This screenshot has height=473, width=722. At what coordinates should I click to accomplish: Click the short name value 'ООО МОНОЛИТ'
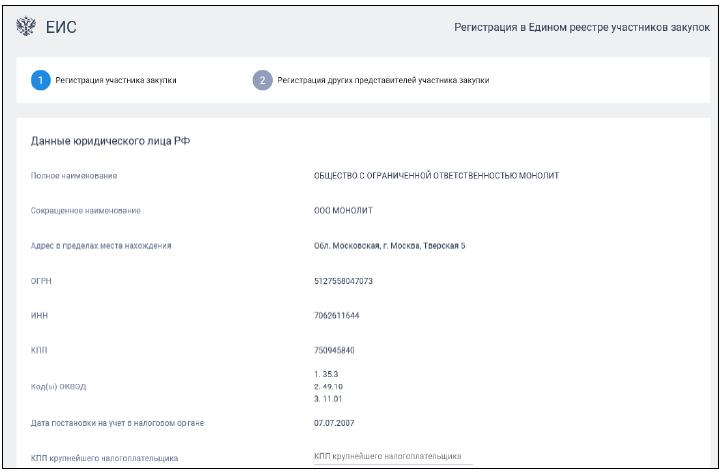coord(343,210)
